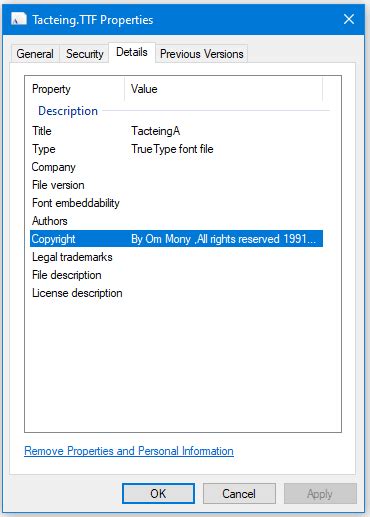
Task: Click the Cancel button
Action: click(239, 493)
